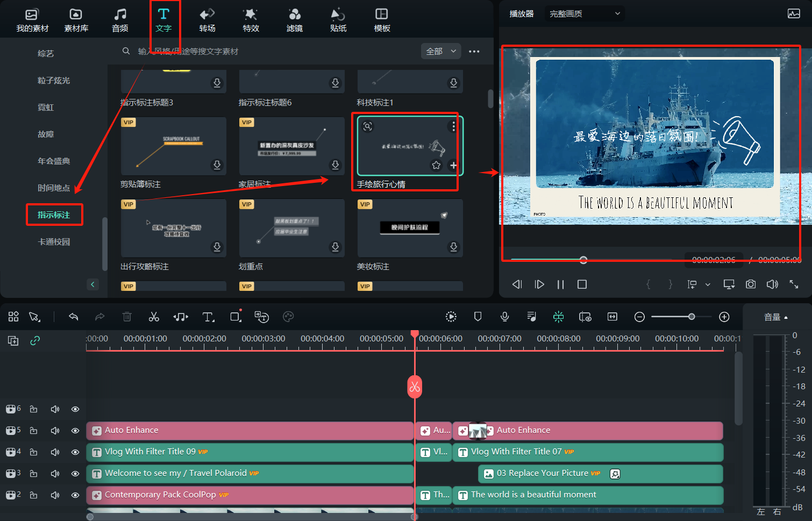Hide track 5 using eye icon

click(x=75, y=431)
